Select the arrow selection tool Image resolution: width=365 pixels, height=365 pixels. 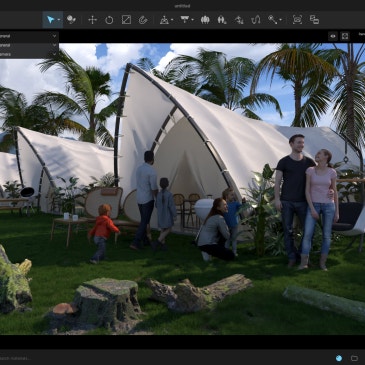pos(51,20)
